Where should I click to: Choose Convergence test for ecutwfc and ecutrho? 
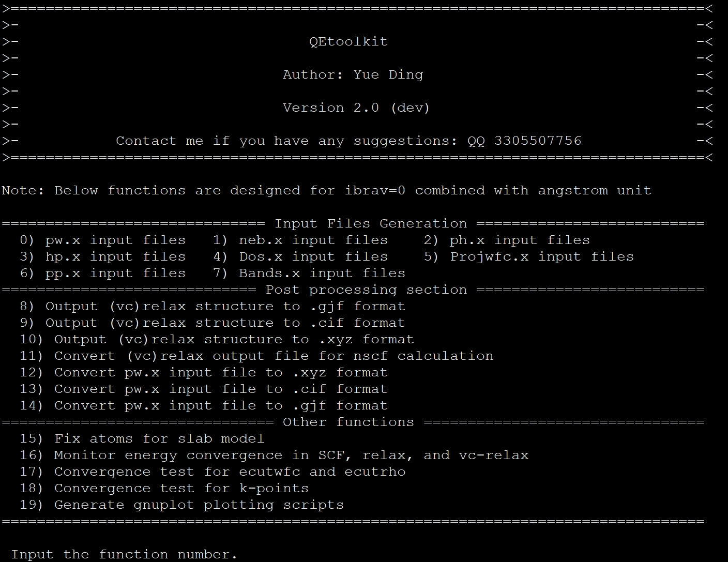tap(213, 472)
